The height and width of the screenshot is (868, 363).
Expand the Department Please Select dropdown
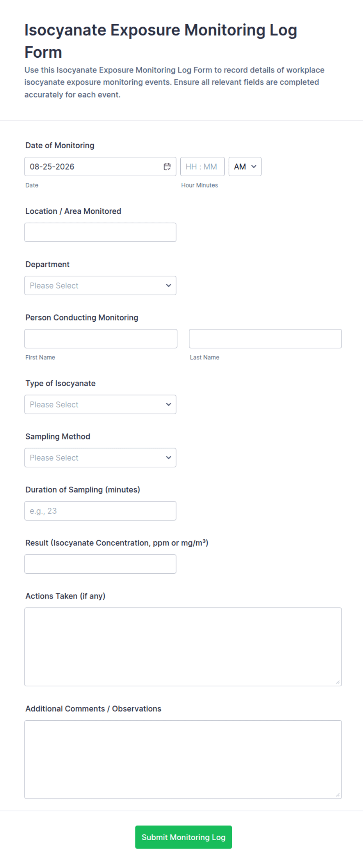(100, 285)
